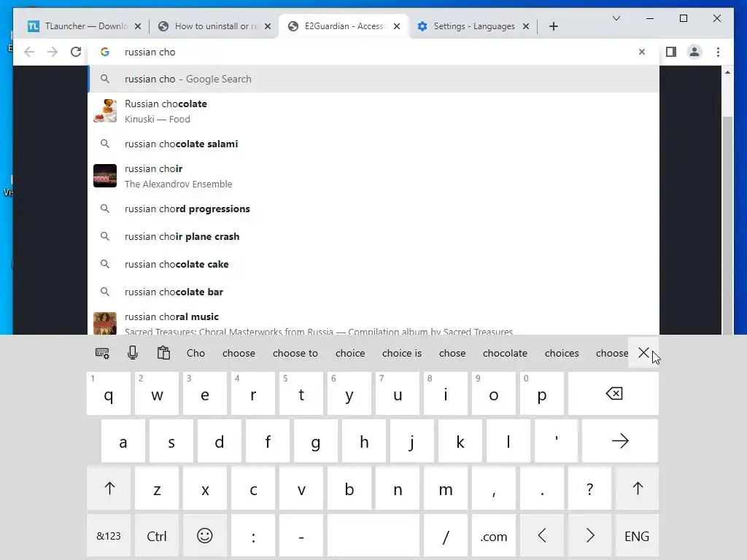Insert 'choices' text suggestion
The height and width of the screenshot is (560, 747).
(x=562, y=354)
